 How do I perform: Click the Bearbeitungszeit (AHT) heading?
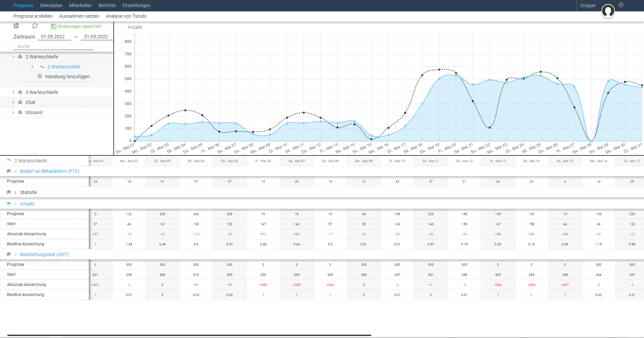pos(44,254)
